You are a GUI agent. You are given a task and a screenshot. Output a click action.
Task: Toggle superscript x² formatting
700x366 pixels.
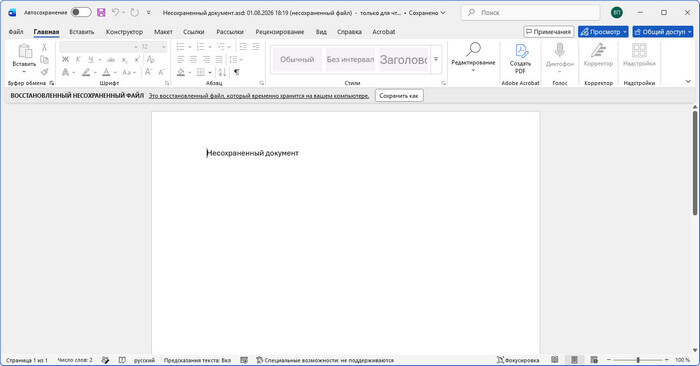click(x=137, y=59)
